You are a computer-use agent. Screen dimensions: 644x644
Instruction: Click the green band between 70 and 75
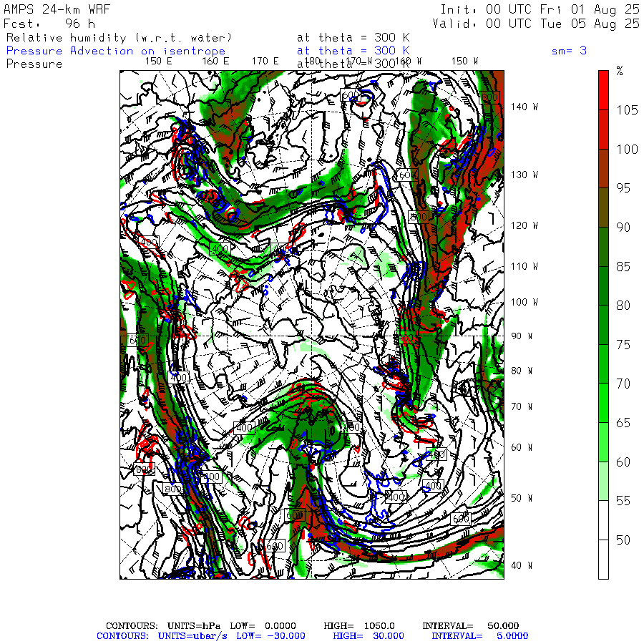click(603, 364)
